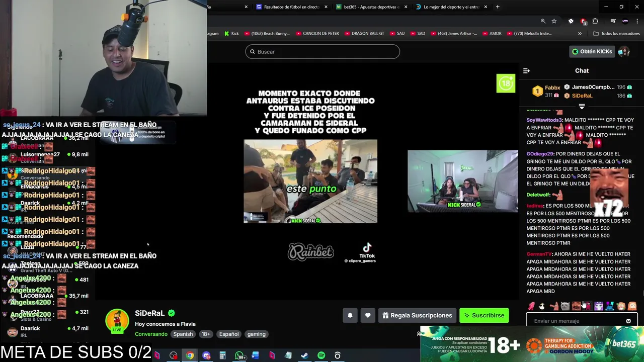Click the SoyWawitods3 username in chat
644x362 pixels.
pyautogui.click(x=544, y=120)
